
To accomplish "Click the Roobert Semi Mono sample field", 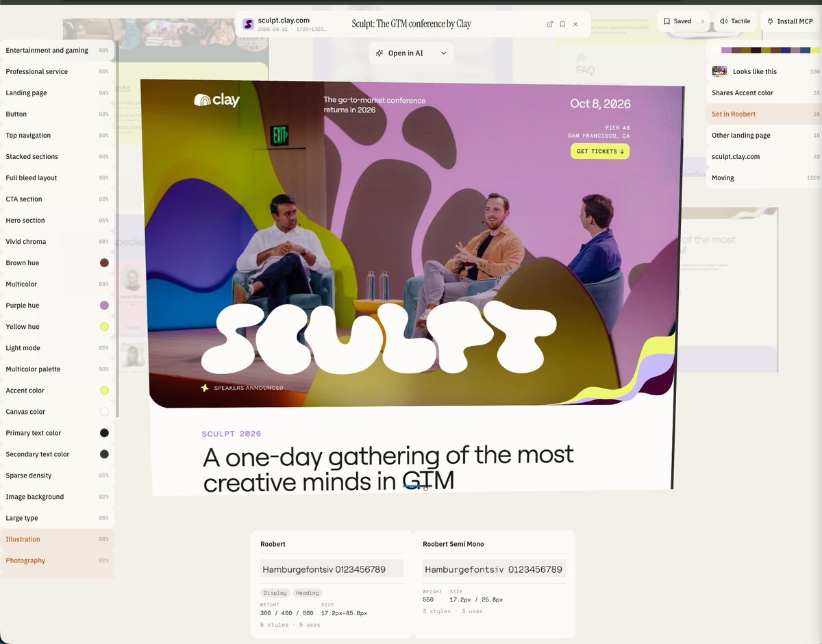I will (x=494, y=569).
